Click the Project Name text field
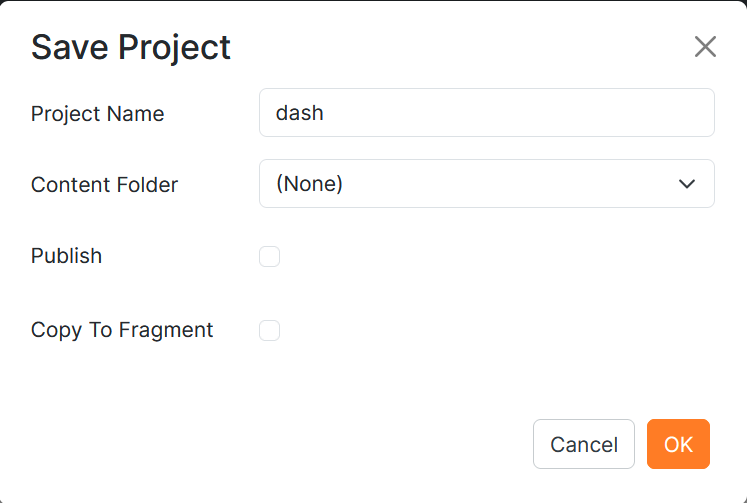Image resolution: width=747 pixels, height=503 pixels. 486,113
